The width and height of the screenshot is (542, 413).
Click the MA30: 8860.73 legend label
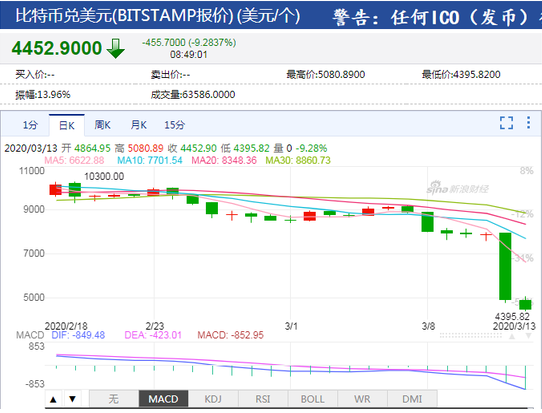point(298,160)
